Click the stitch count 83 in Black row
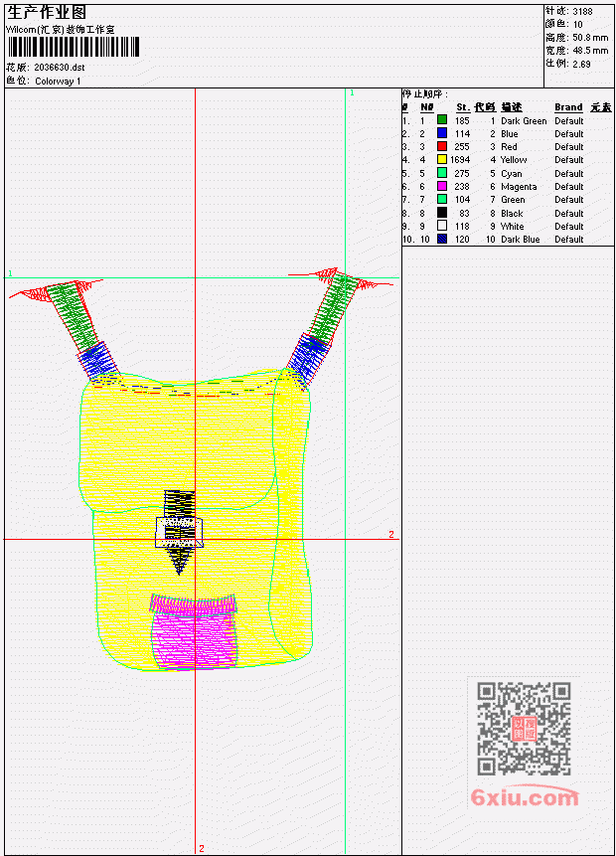The height and width of the screenshot is (856, 616). tap(464, 214)
